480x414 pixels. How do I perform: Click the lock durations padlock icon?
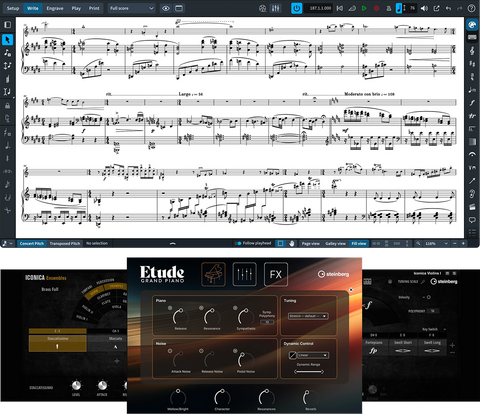[x=7, y=106]
